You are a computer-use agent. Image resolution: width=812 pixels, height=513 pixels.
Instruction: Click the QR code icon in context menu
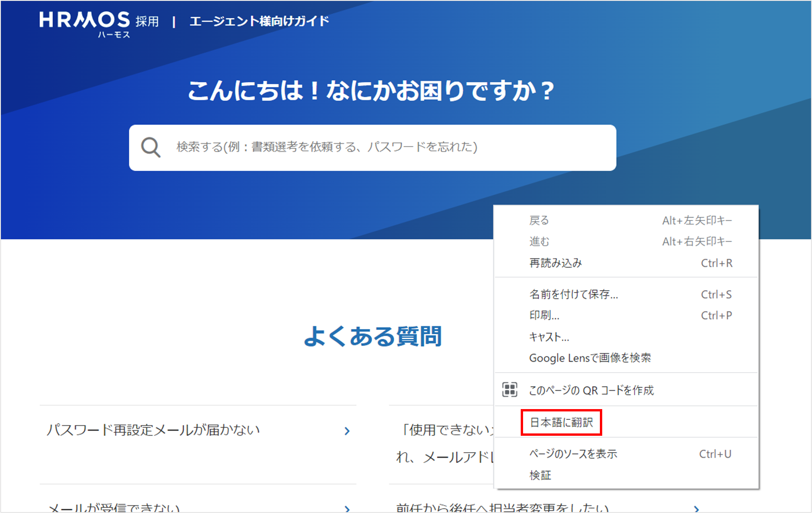pos(509,389)
